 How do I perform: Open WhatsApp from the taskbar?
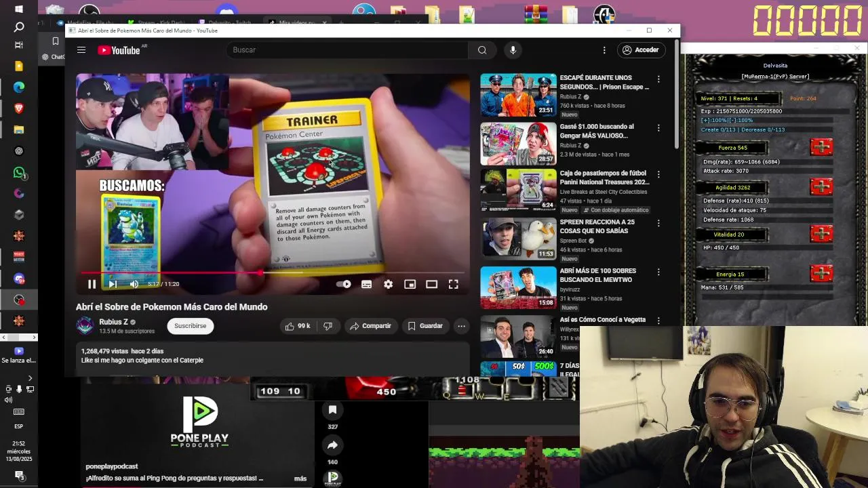pyautogui.click(x=19, y=173)
